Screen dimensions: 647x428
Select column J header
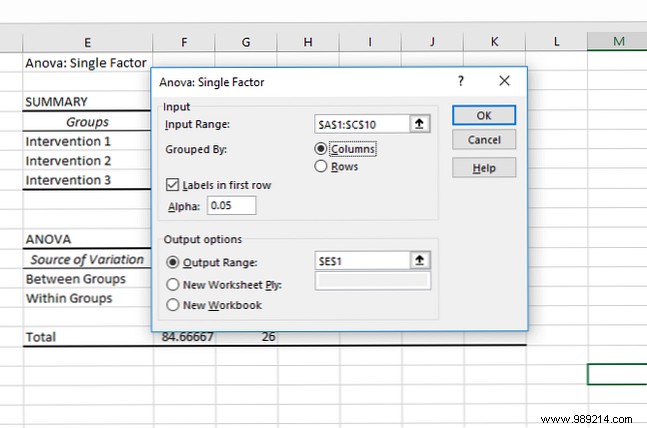(432, 42)
